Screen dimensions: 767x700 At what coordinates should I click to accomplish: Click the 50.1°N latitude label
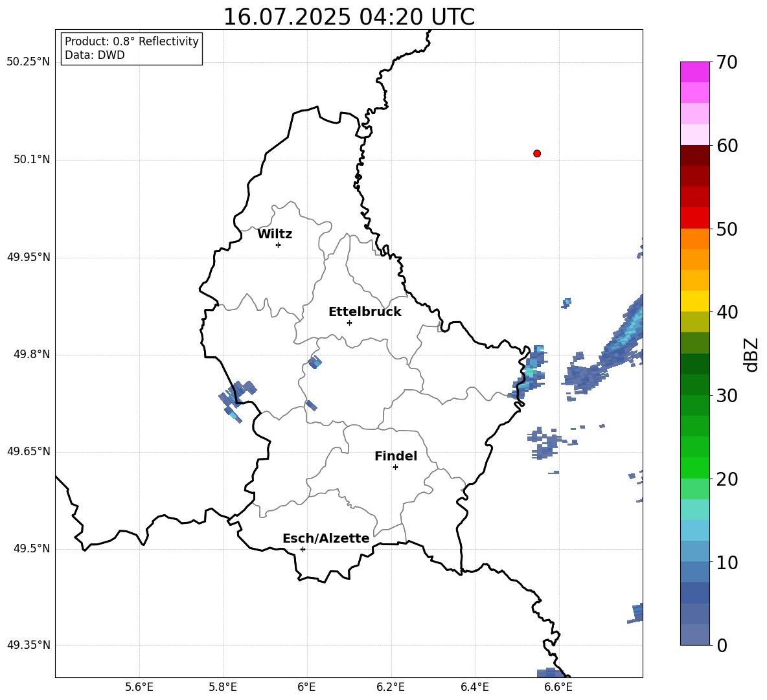point(32,160)
